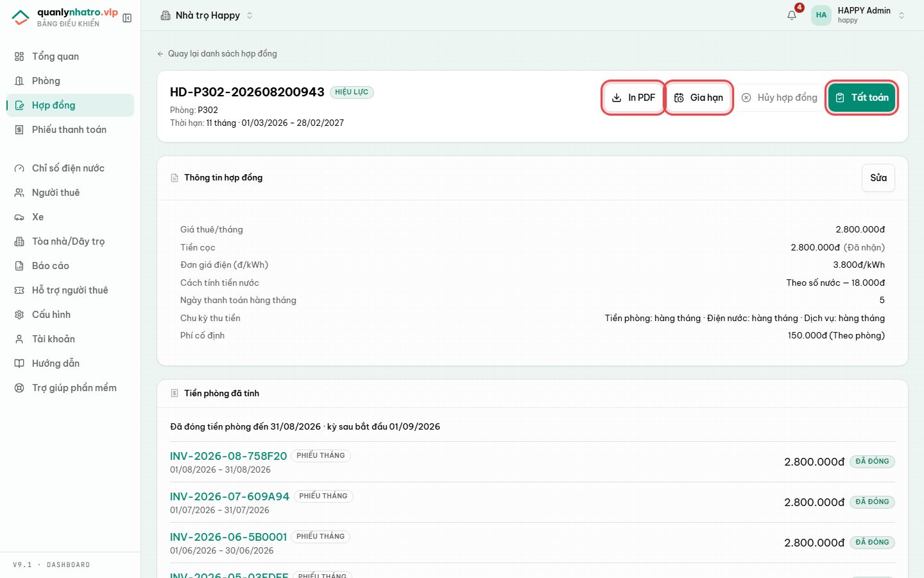The width and height of the screenshot is (924, 578).
Task: Click the Hướng dẫn book icon
Action: click(x=19, y=363)
